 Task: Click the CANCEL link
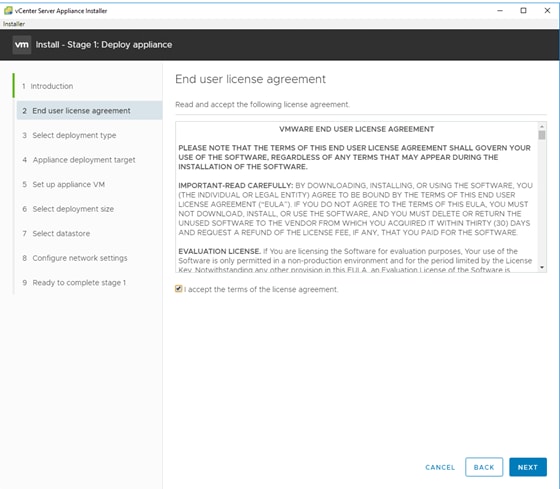click(440, 467)
